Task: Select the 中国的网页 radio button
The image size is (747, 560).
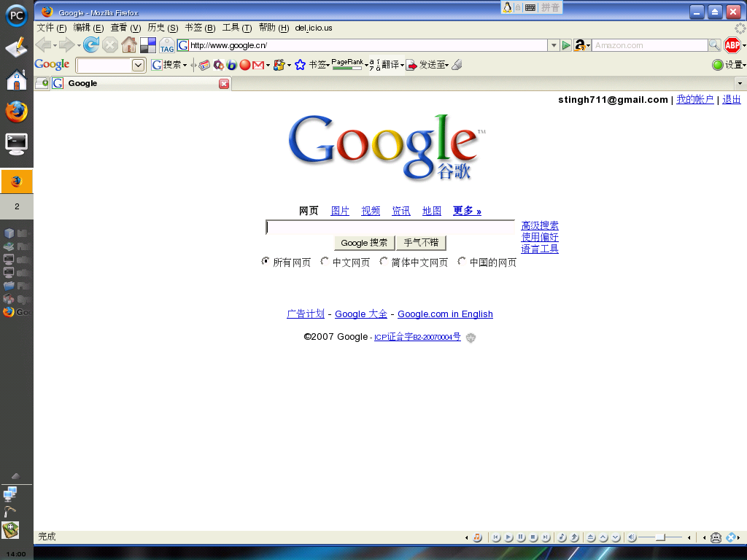Action: coord(462,261)
